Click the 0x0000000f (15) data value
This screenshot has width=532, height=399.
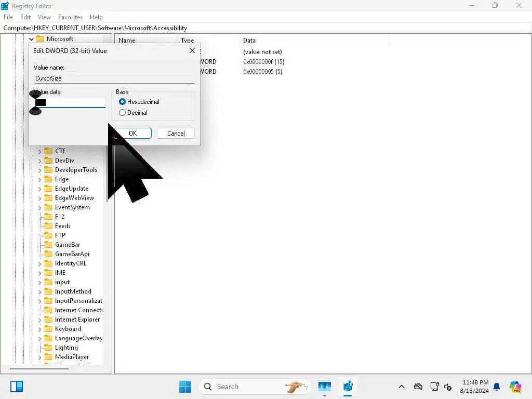(263, 62)
